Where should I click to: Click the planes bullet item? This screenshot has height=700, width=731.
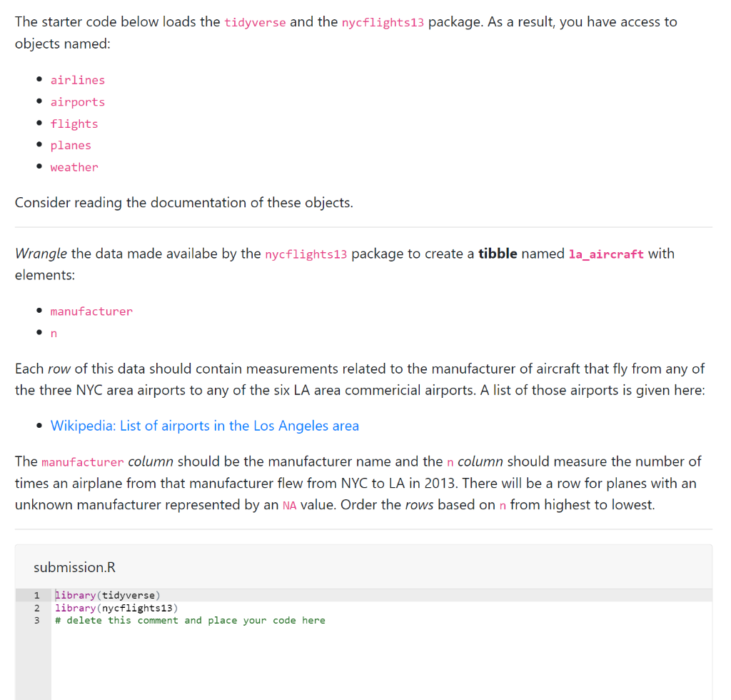coord(71,145)
